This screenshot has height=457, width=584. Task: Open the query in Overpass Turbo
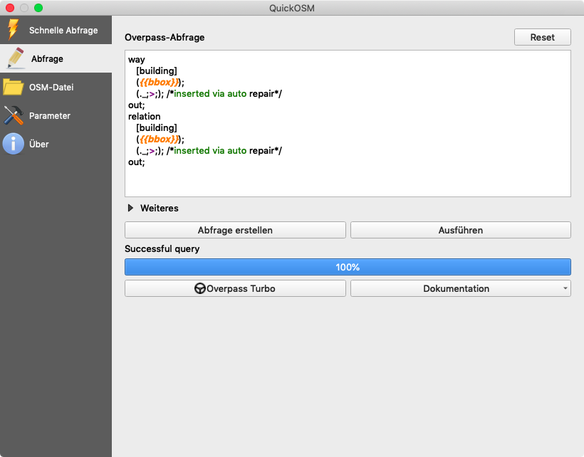pyautogui.click(x=235, y=289)
